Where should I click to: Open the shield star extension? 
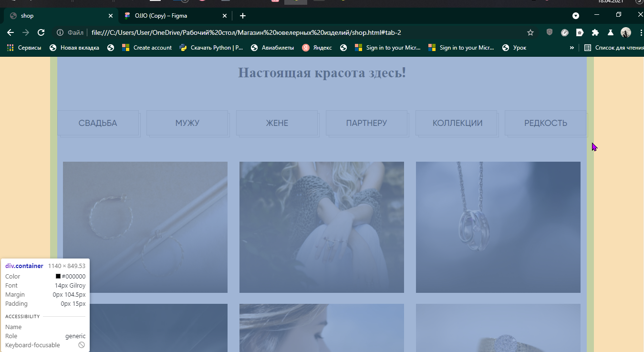pos(550,32)
